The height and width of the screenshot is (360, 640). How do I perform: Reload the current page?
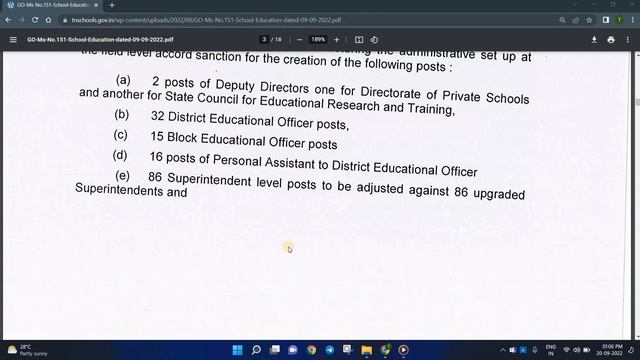pyautogui.click(x=35, y=20)
